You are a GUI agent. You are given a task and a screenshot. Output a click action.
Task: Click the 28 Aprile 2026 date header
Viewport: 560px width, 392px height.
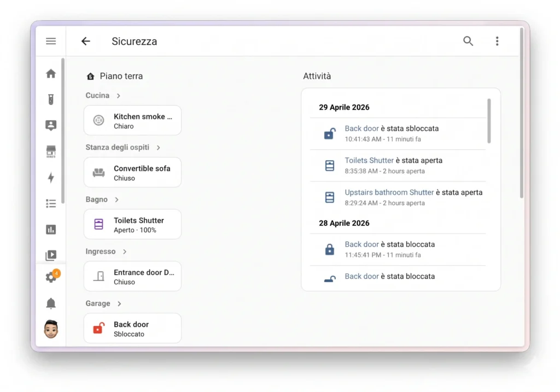tap(344, 223)
